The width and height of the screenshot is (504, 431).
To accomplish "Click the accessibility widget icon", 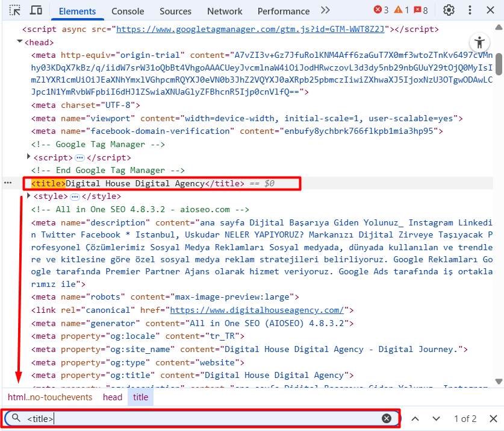I will (x=479, y=42).
